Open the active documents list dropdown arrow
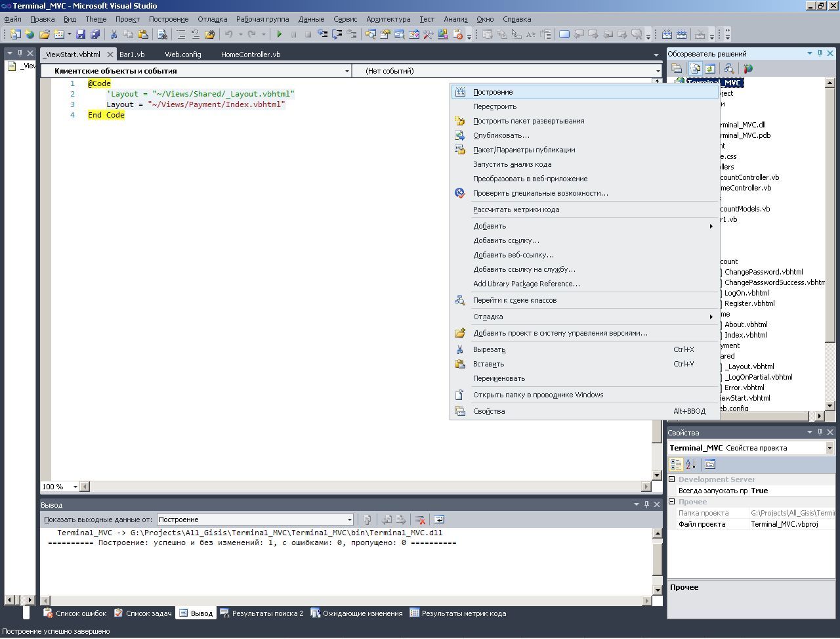The height and width of the screenshot is (639, 840). (656, 55)
